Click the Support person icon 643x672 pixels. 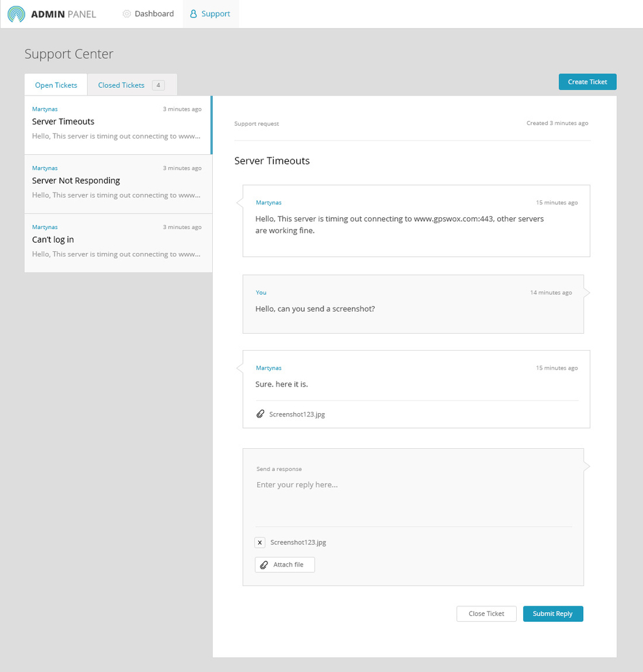tap(193, 14)
